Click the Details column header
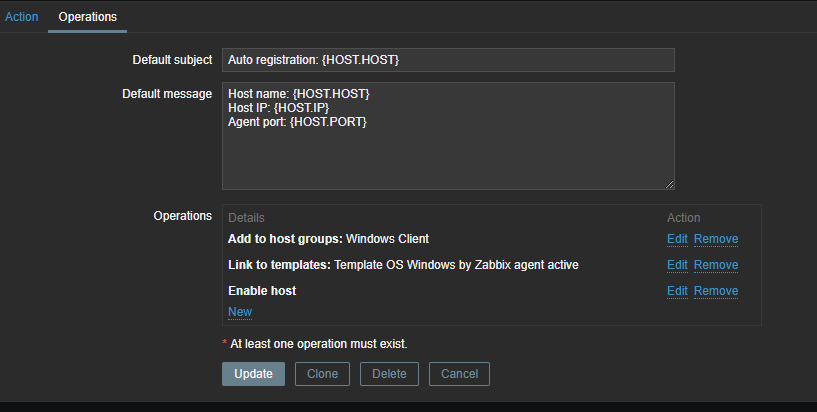The image size is (817, 412). [x=246, y=218]
